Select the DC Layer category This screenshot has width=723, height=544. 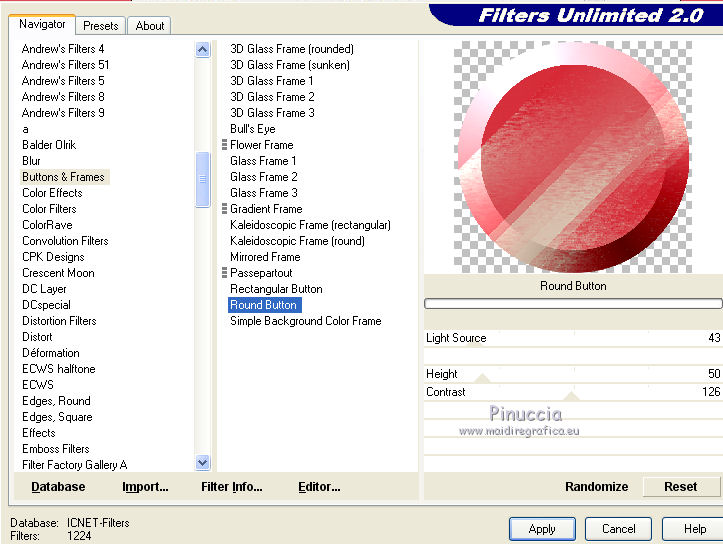coord(44,289)
